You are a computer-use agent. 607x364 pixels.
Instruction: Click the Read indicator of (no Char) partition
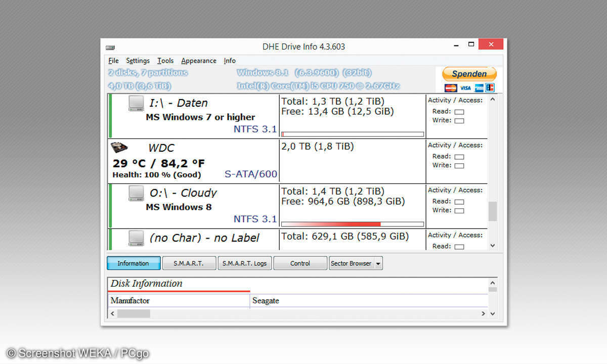coord(459,247)
